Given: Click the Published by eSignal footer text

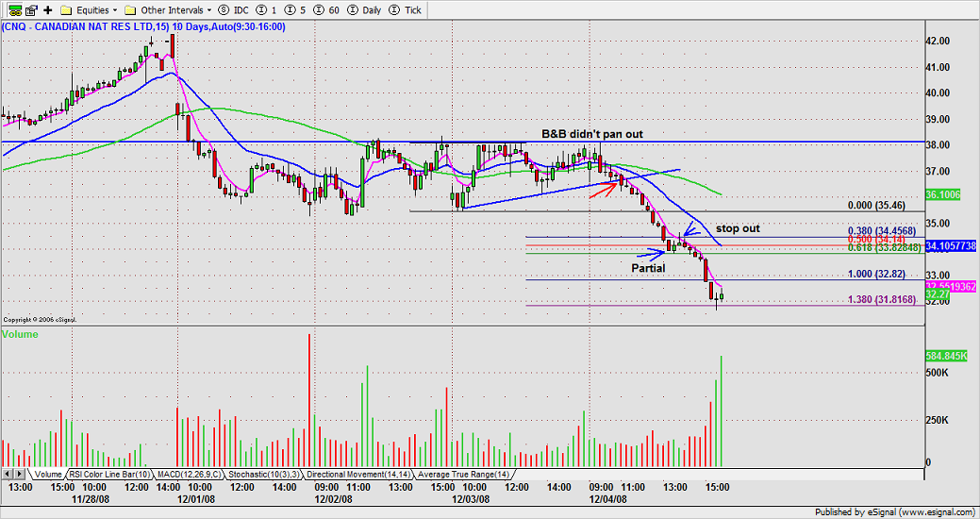Looking at the screenshot, I should tap(895, 512).
